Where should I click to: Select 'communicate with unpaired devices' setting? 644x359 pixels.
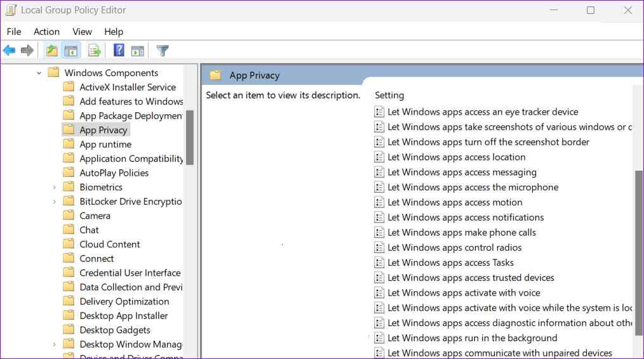click(499, 353)
